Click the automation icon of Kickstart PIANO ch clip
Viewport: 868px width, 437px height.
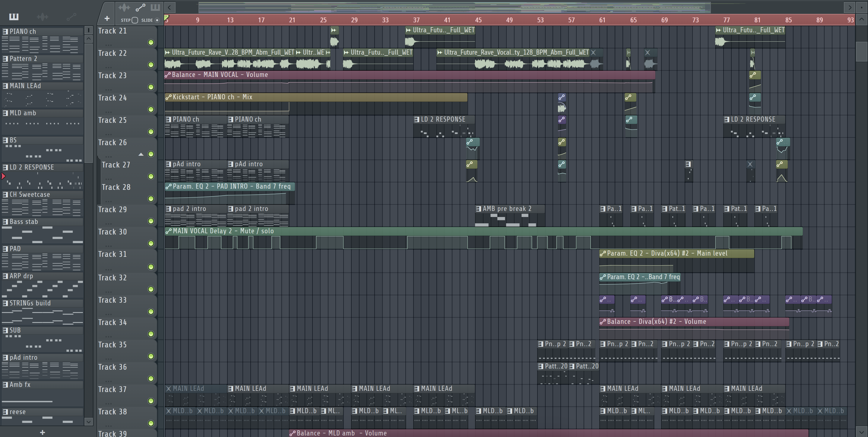click(169, 97)
